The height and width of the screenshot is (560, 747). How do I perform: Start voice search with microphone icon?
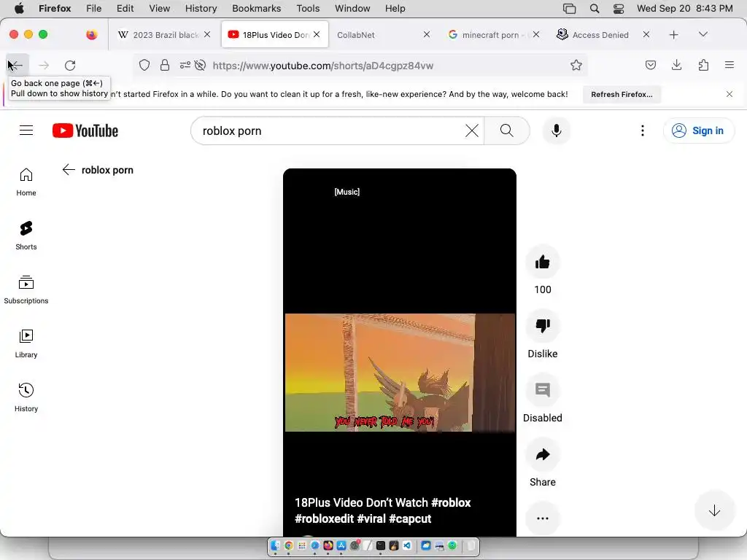click(x=556, y=131)
